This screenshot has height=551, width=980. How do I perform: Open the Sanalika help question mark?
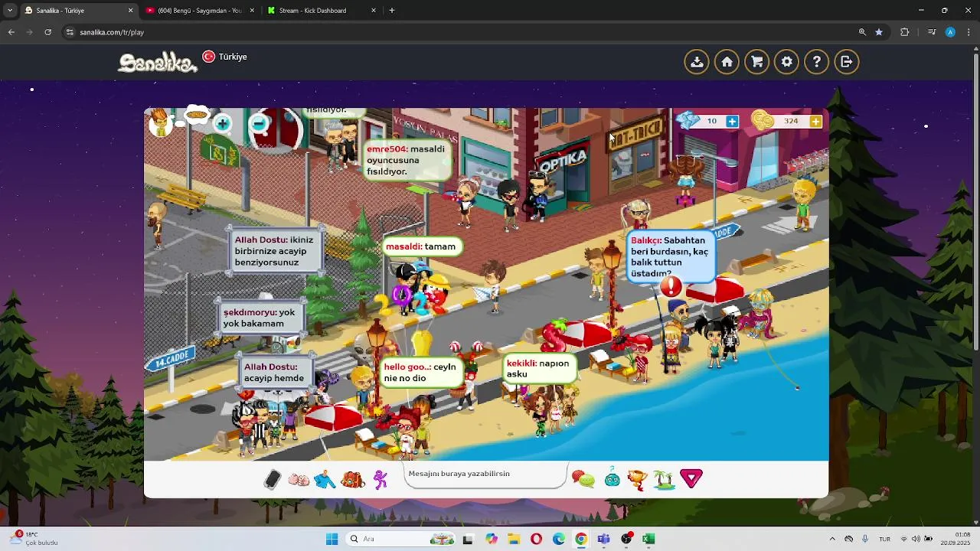817,62
